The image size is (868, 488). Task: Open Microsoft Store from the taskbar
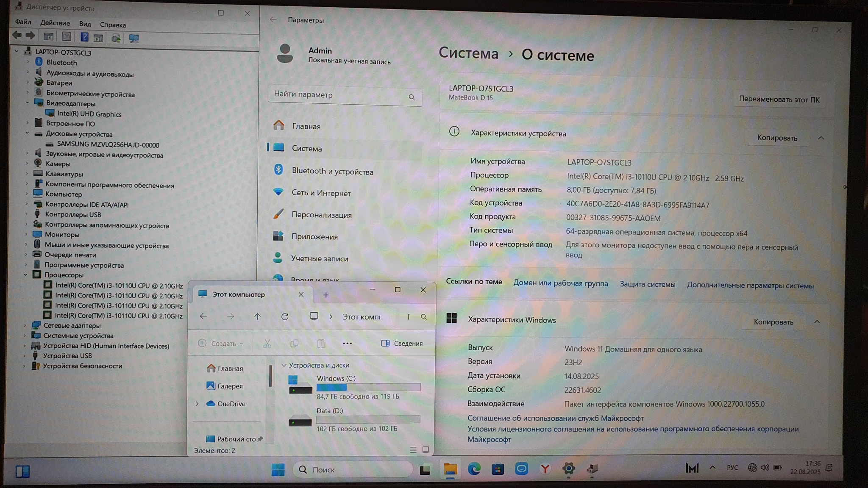click(498, 469)
